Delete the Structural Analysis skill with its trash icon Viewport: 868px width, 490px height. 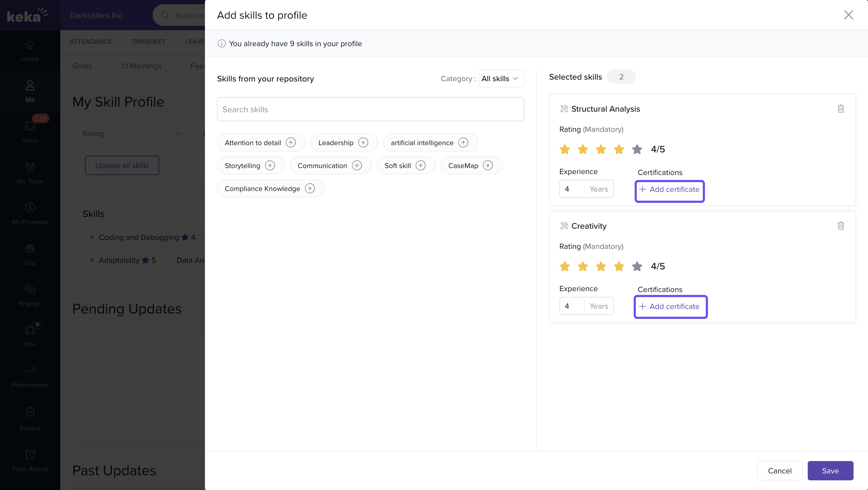[x=840, y=109]
